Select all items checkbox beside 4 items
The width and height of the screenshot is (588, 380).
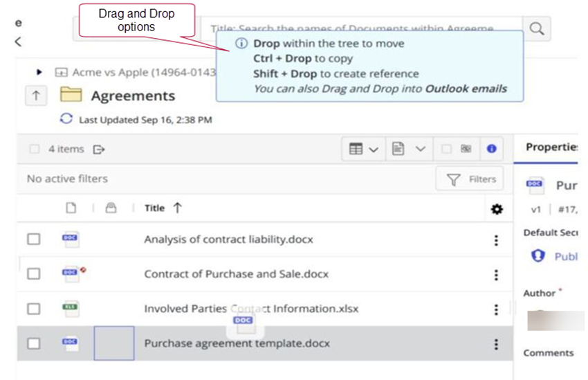35,149
